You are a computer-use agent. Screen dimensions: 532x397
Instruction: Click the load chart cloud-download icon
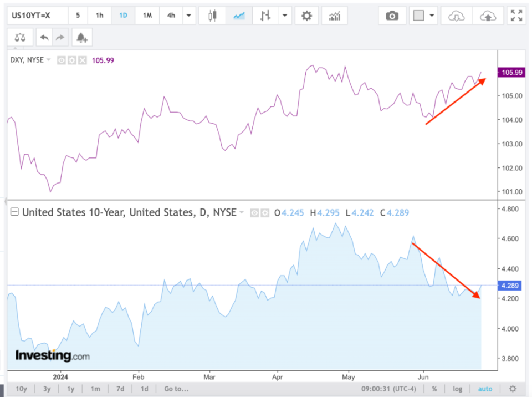[x=456, y=16]
